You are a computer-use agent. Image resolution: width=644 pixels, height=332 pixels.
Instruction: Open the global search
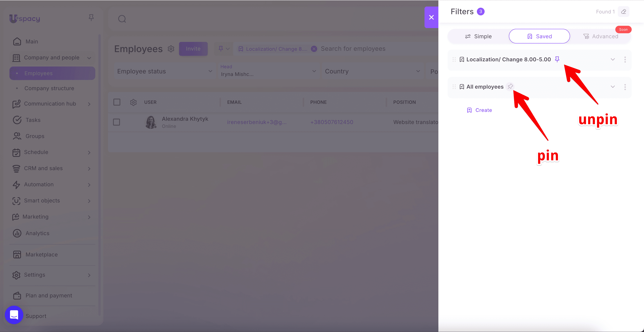(x=122, y=19)
